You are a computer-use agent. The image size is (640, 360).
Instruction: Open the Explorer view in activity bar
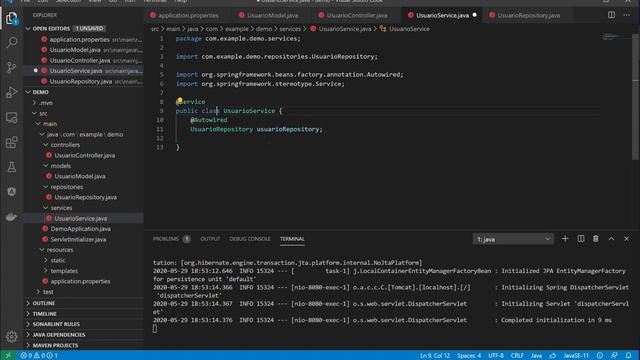coord(11,18)
